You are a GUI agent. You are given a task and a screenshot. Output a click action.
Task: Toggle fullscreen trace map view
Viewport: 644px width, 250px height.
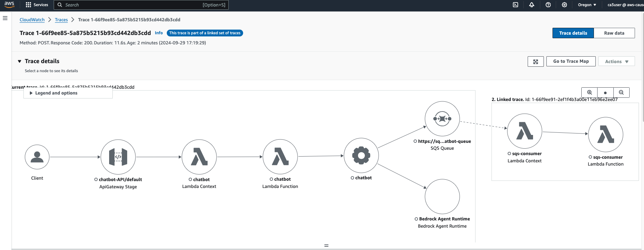click(536, 62)
